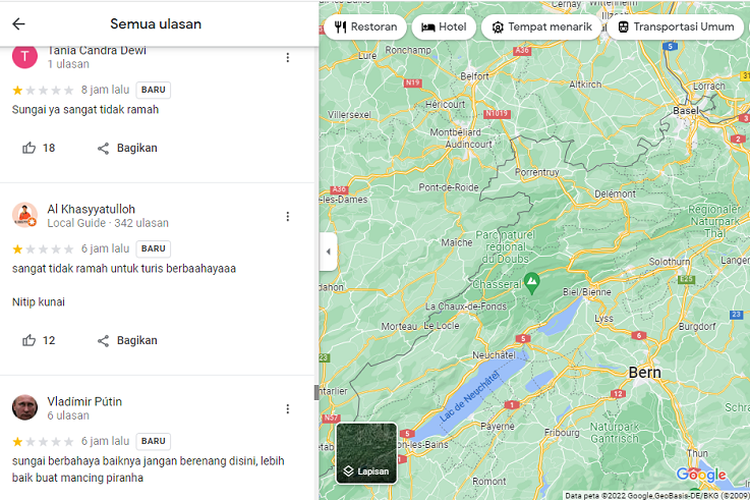Collapse the side panel with the arrow
The height and width of the screenshot is (500, 750).
click(328, 252)
